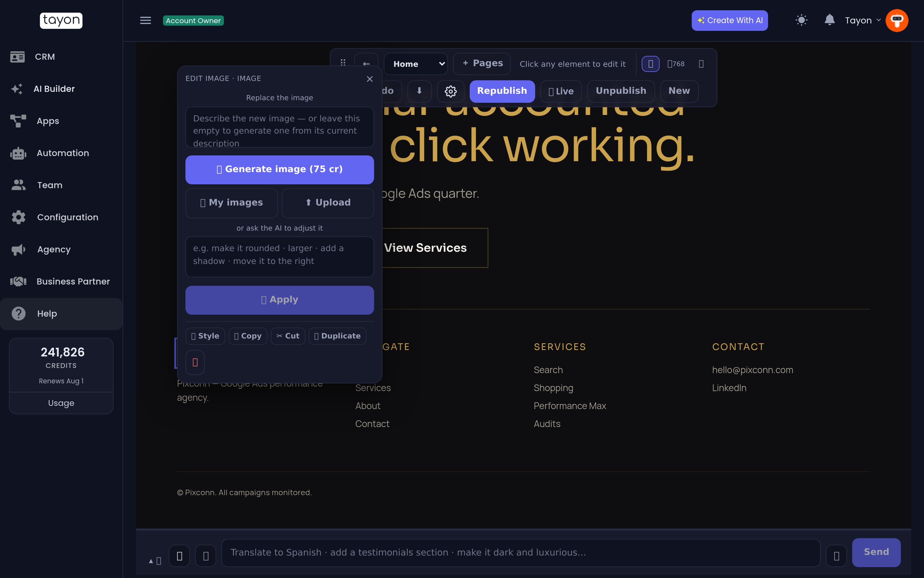Open the Automation robot icon

[x=18, y=153]
